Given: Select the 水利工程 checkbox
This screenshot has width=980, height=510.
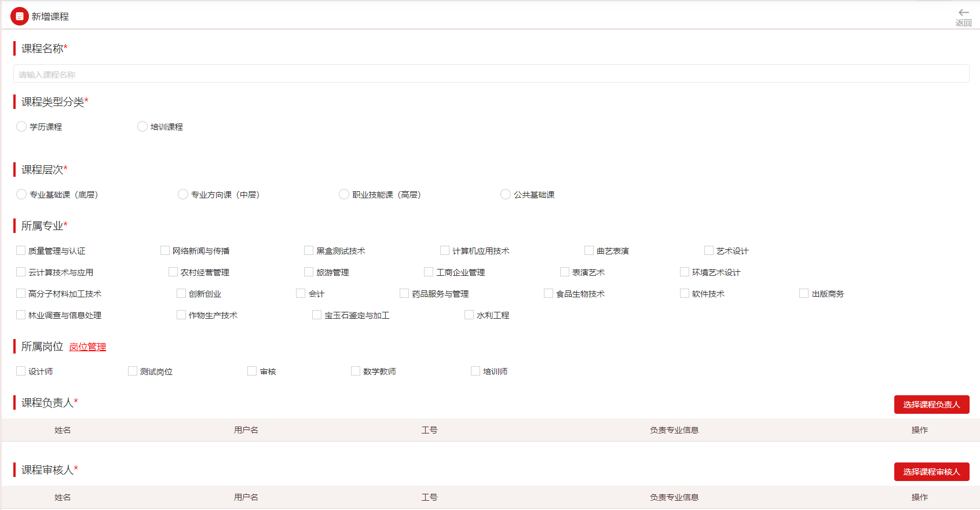Looking at the screenshot, I should (x=469, y=315).
